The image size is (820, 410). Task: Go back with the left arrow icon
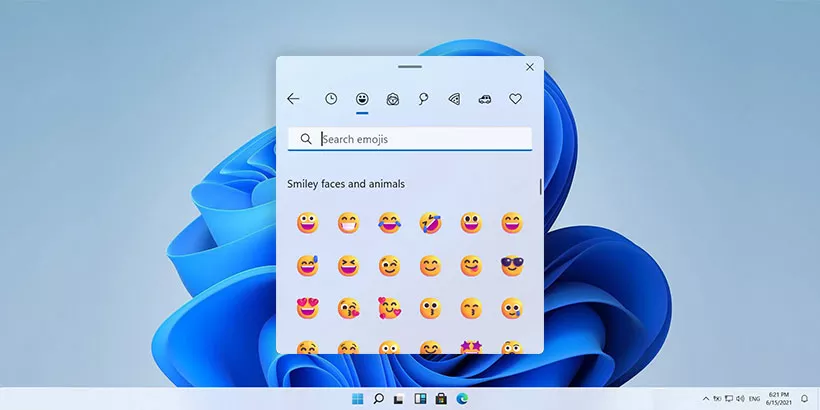[293, 99]
